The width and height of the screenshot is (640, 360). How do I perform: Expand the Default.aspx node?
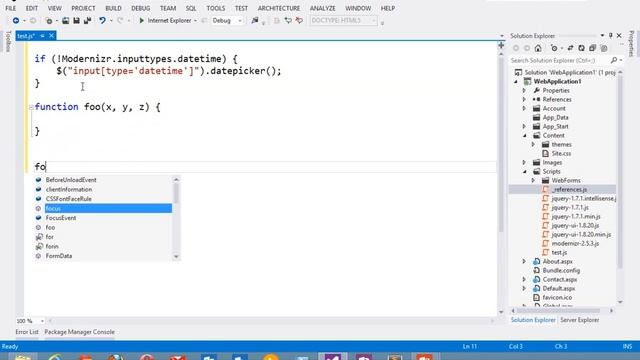point(524,289)
